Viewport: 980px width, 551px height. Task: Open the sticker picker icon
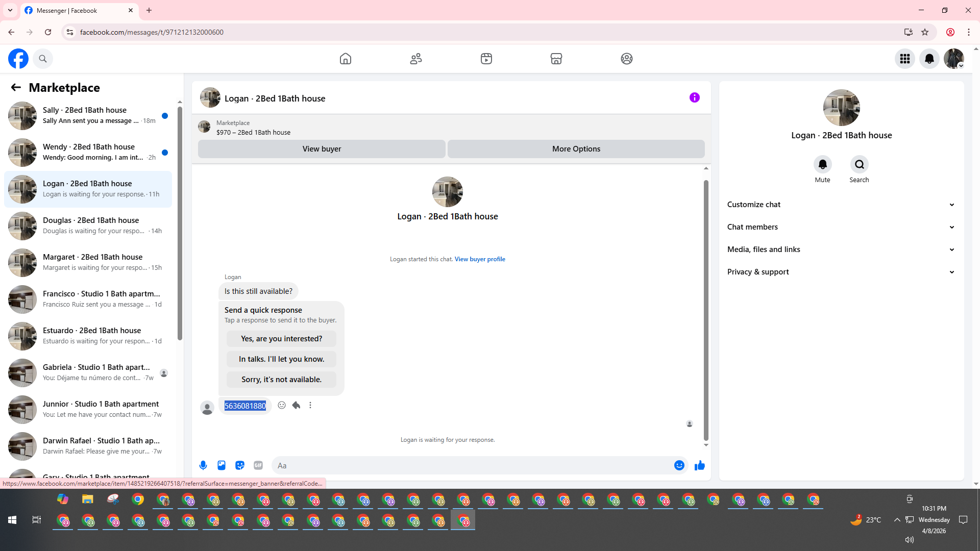click(240, 465)
